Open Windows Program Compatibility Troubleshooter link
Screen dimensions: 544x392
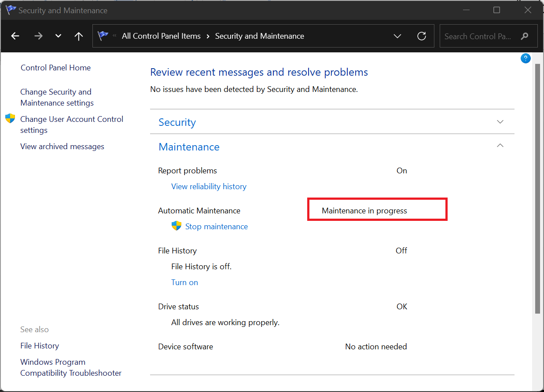(71, 367)
